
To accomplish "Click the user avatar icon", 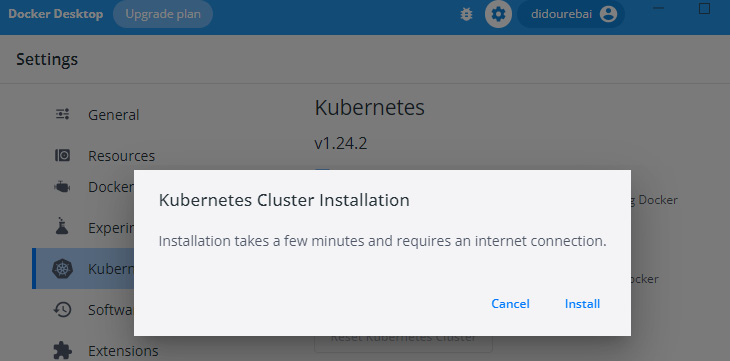I will coord(608,14).
